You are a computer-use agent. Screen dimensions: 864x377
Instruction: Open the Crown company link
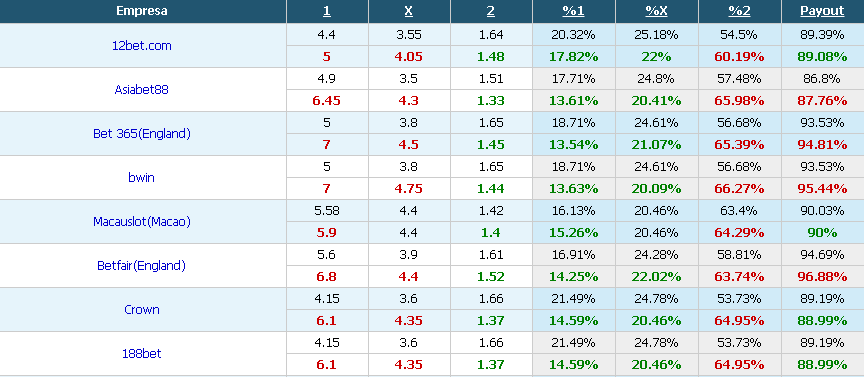tap(142, 310)
